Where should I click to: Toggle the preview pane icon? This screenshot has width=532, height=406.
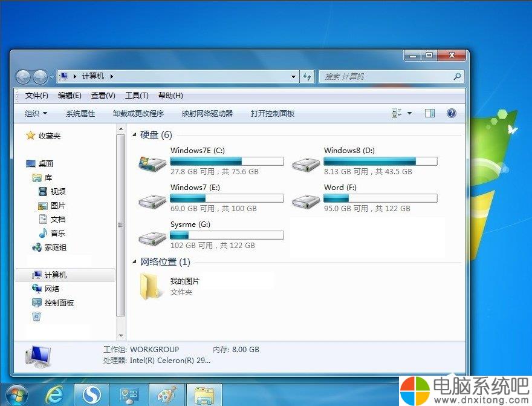pos(430,113)
